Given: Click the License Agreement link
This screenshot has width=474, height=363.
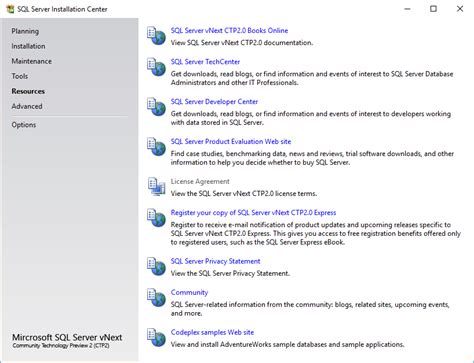Looking at the screenshot, I should pos(200,181).
